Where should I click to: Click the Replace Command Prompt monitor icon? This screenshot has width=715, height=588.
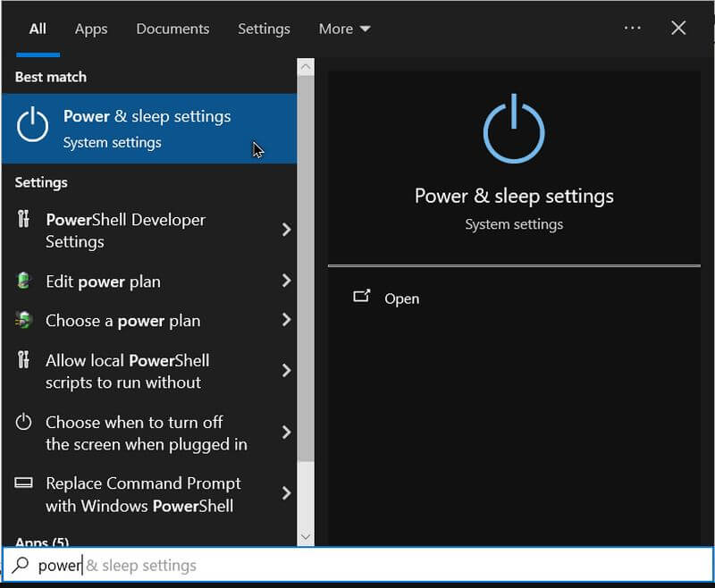pos(24,483)
